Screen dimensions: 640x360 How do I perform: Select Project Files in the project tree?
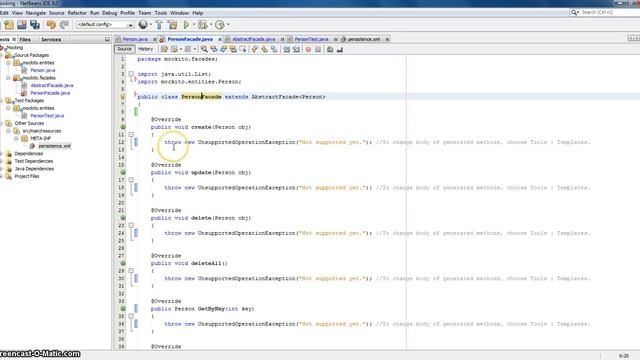(27, 176)
